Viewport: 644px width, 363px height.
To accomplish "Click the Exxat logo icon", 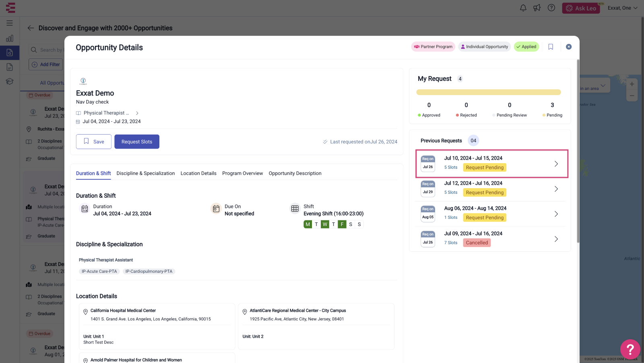I will (10, 8).
